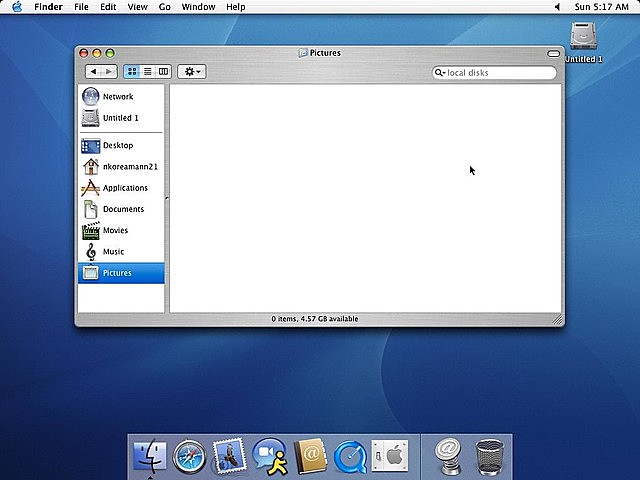Click Finder icon in the Dock
Viewport: 640px width, 480px height.
pos(150,456)
